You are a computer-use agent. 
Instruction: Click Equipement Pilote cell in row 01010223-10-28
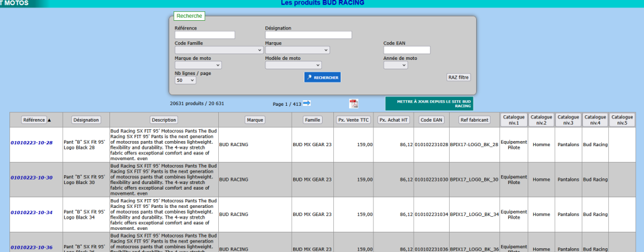pyautogui.click(x=514, y=144)
